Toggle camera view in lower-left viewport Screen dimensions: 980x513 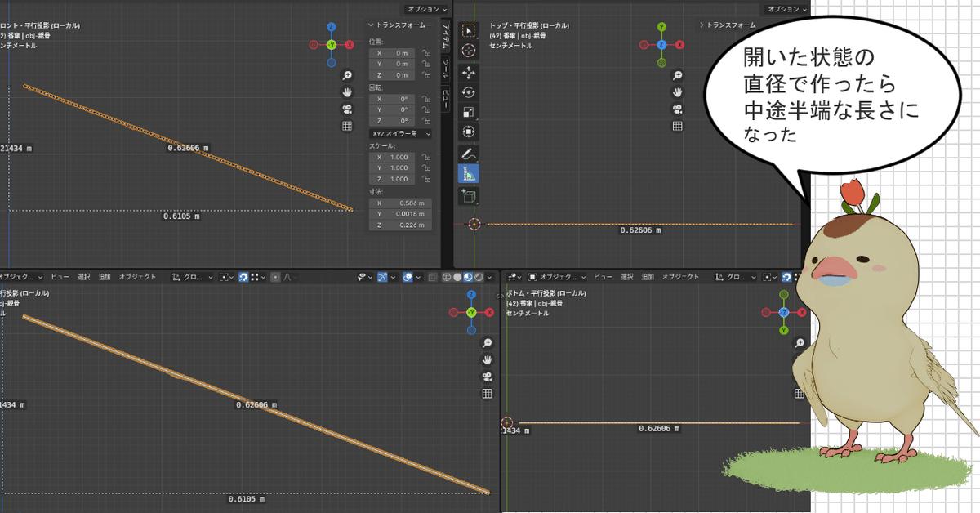coord(487,377)
